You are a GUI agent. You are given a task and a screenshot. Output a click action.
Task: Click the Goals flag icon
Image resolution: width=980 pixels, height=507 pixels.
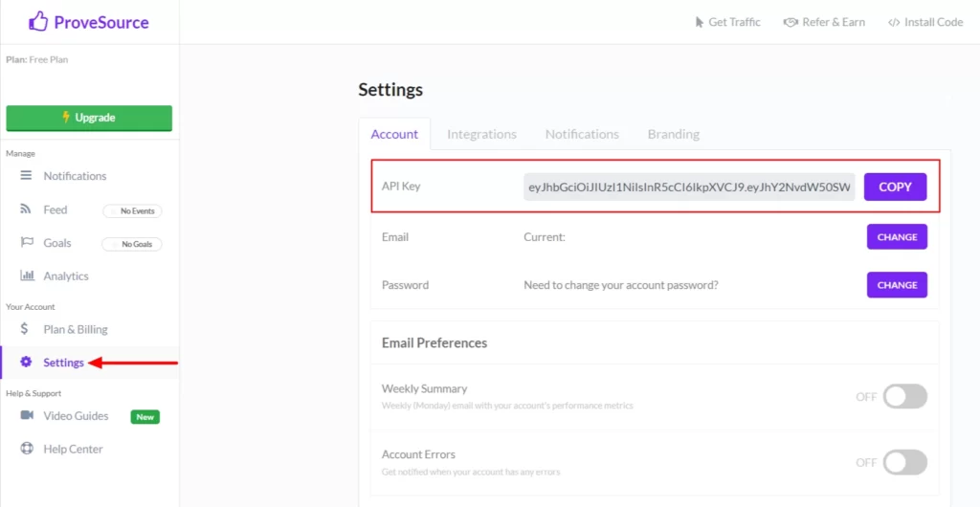coord(27,243)
